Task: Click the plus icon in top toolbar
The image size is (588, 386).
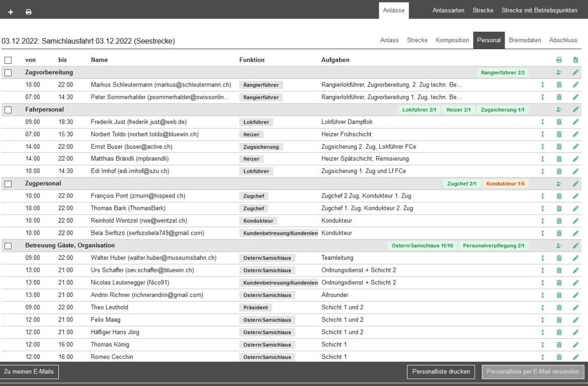Action: 11,11
